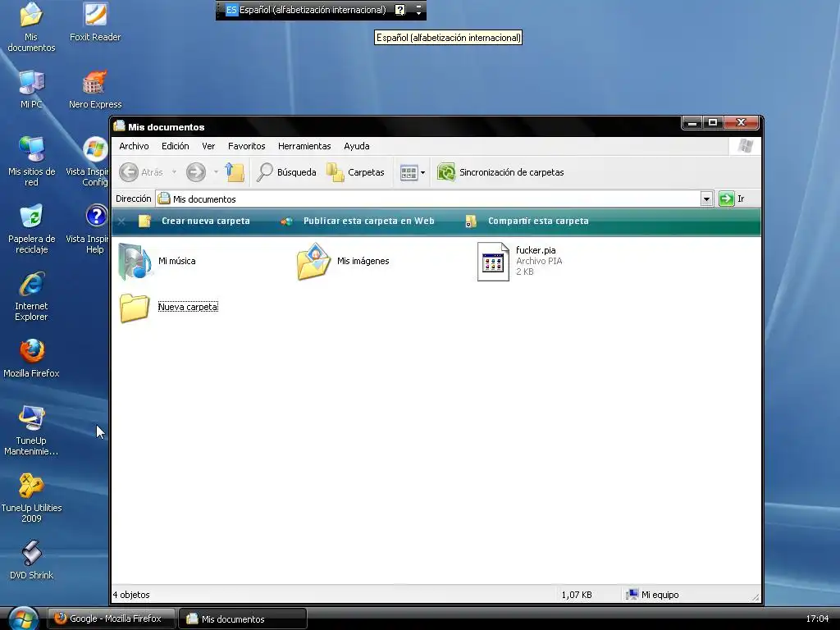Click Compartir esta carpeta link
Image resolution: width=840 pixels, height=630 pixels.
tap(527, 221)
